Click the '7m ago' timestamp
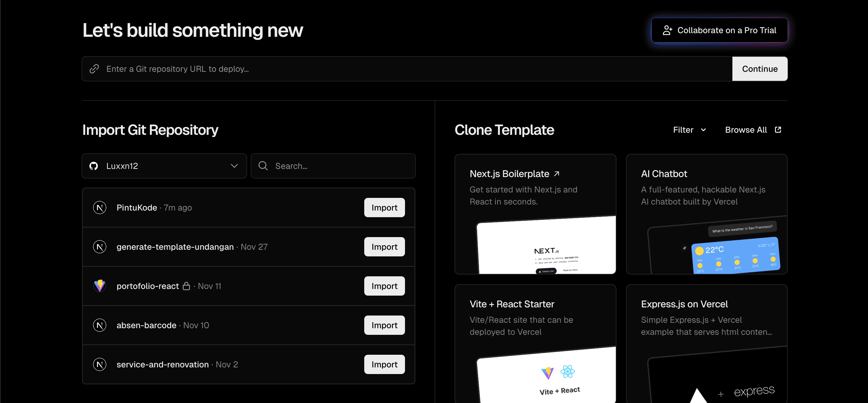This screenshot has width=868, height=403. 178,208
